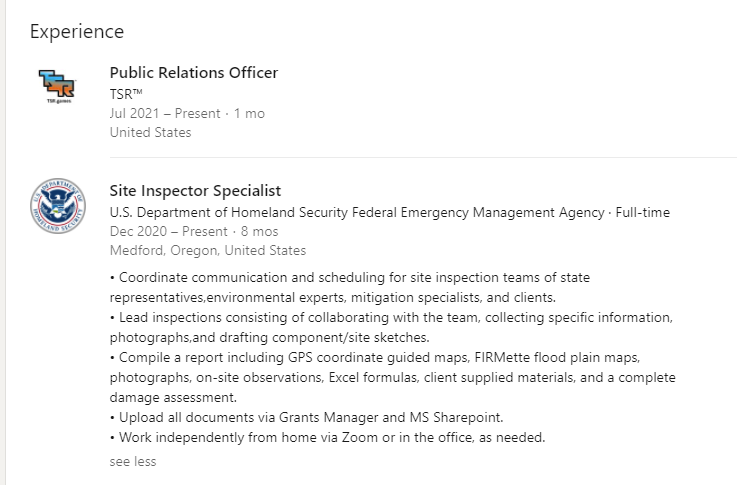
Task: Select the 8 mos duration text
Action: point(259,231)
